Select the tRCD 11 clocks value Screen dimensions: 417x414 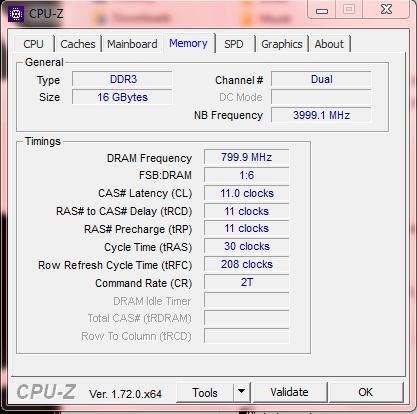coord(247,211)
